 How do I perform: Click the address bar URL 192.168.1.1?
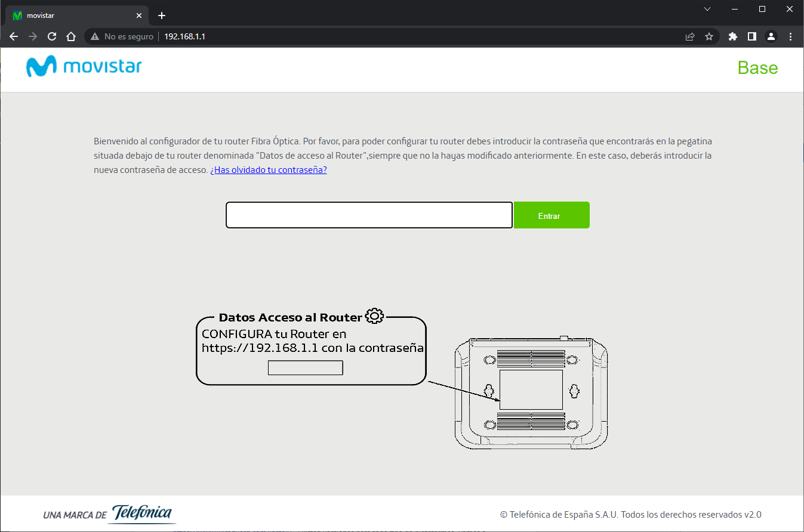pyautogui.click(x=185, y=36)
